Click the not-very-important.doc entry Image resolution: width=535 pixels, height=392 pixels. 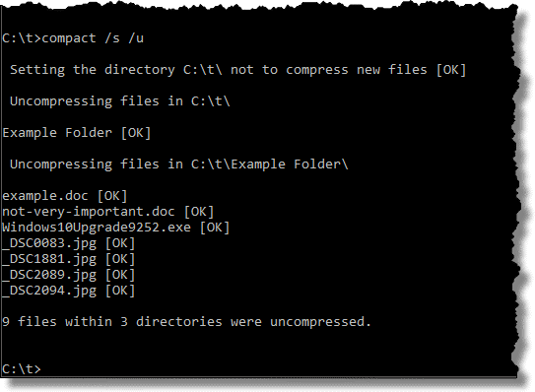[89, 212]
